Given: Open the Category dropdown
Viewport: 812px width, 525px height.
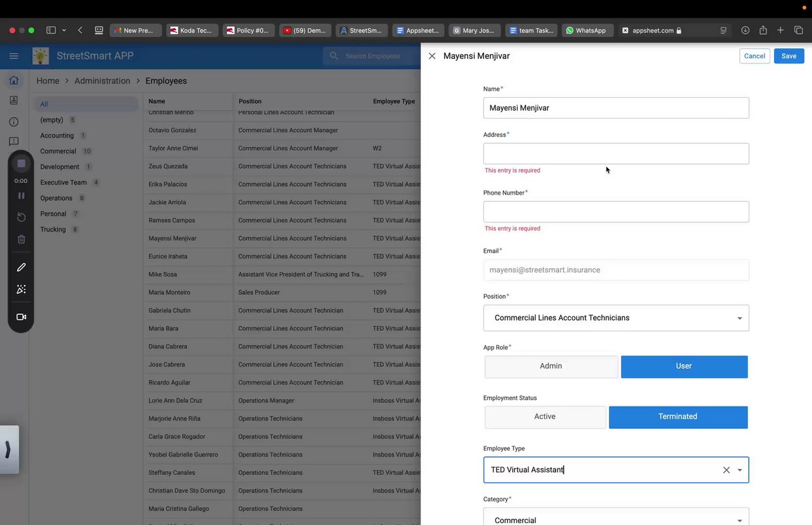Looking at the screenshot, I should point(616,517).
